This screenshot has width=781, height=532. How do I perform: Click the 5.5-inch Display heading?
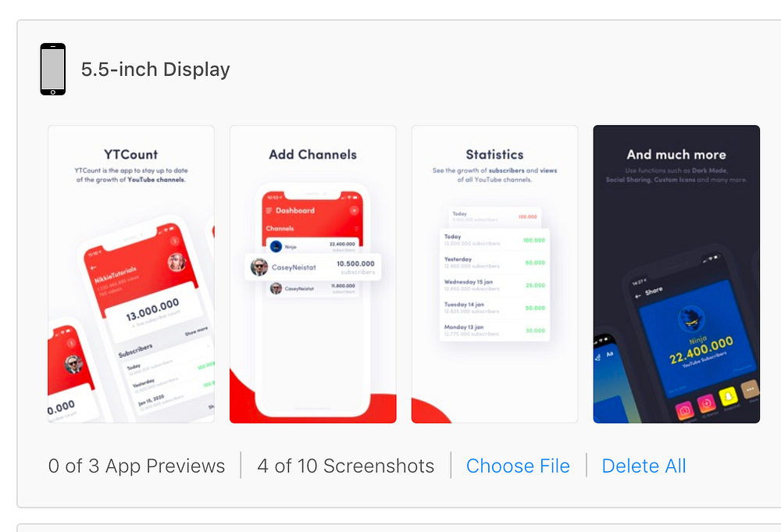155,70
